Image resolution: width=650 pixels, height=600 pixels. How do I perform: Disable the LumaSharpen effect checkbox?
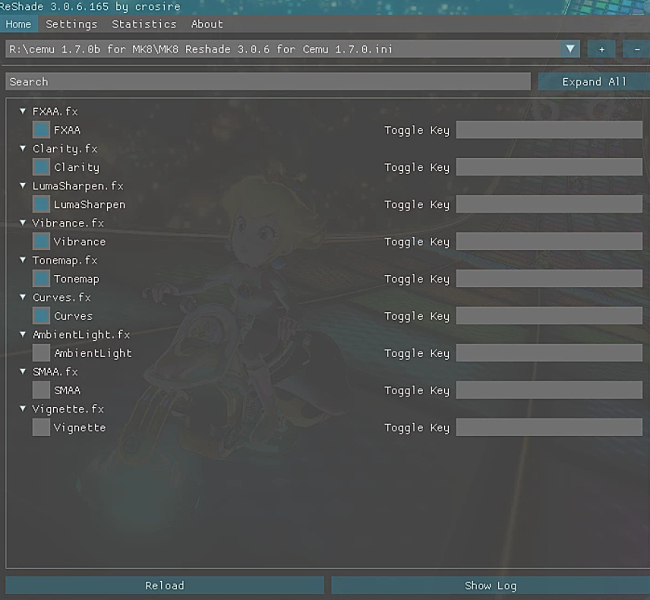point(41,204)
